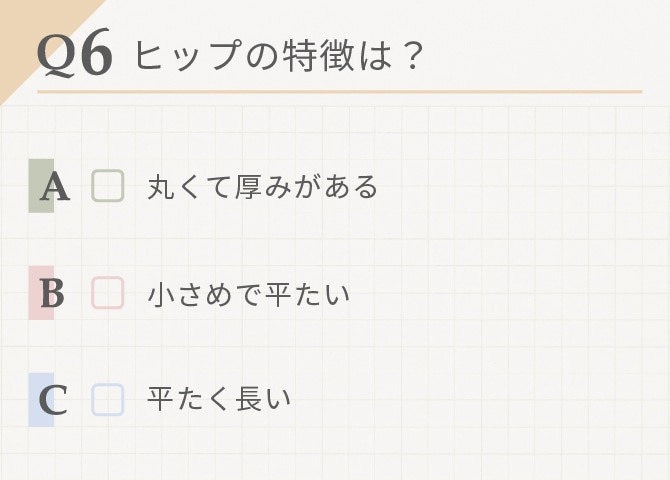This screenshot has width=670, height=480.
Task: Click the orange divider under the heading
Action: pyautogui.click(x=340, y=91)
